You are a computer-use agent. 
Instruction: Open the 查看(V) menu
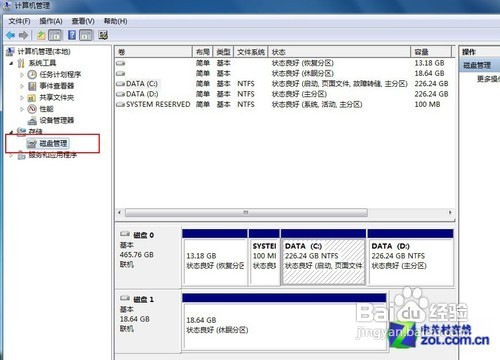coord(83,21)
